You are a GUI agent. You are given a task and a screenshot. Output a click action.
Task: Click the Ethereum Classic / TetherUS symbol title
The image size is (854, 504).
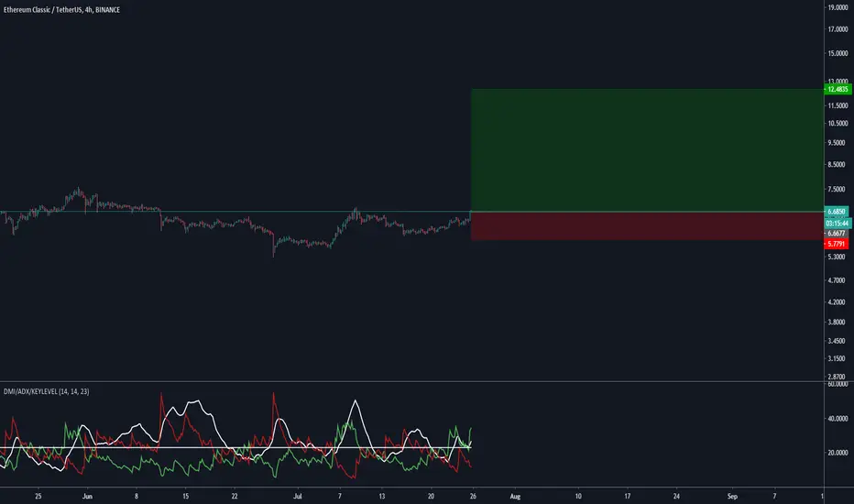61,10
